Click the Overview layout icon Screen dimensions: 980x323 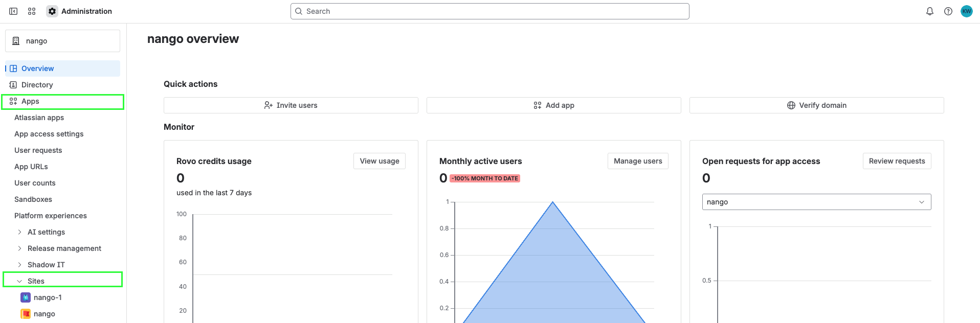click(x=13, y=68)
